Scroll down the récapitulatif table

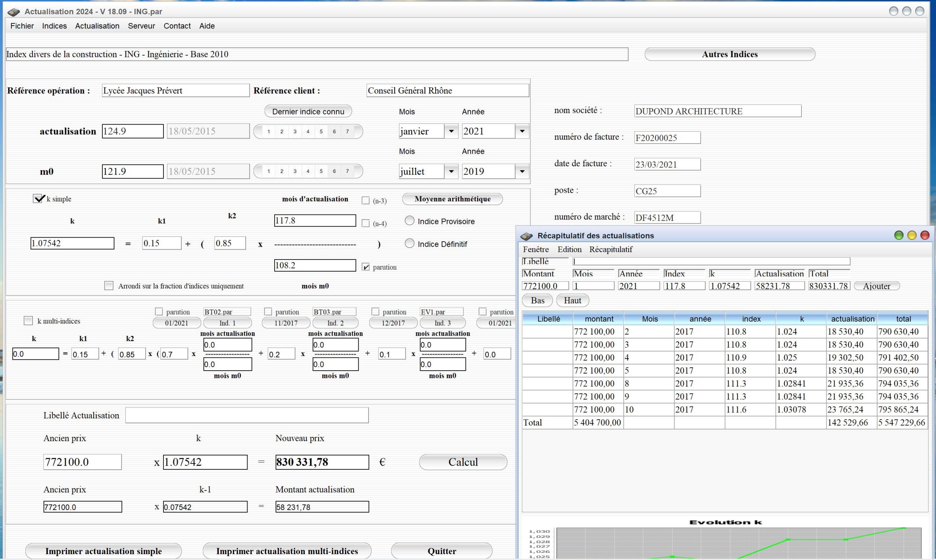click(x=537, y=300)
